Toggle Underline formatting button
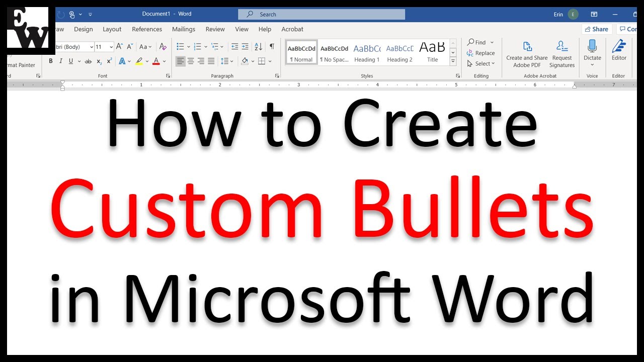Viewport: 644px width, 362px height. [x=71, y=61]
